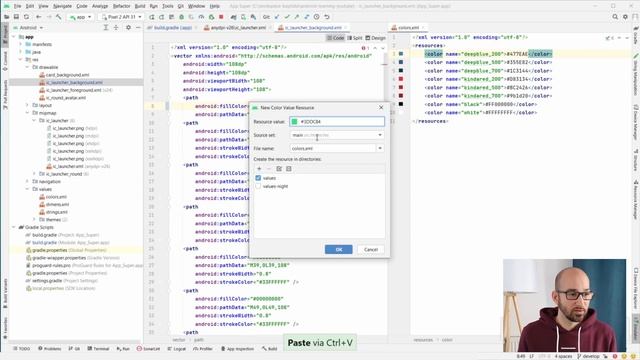The height and width of the screenshot is (360, 640).
Task: Open the File name dropdown arrow
Action: tap(380, 148)
